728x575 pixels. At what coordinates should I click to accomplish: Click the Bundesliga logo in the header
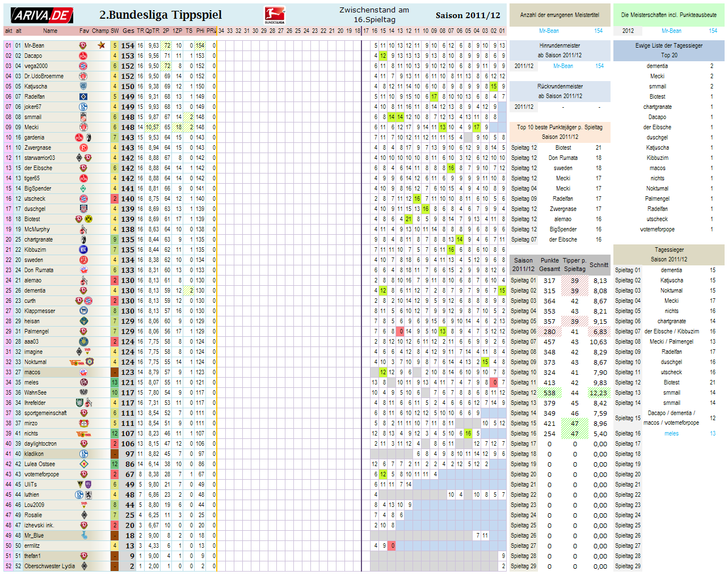point(275,15)
